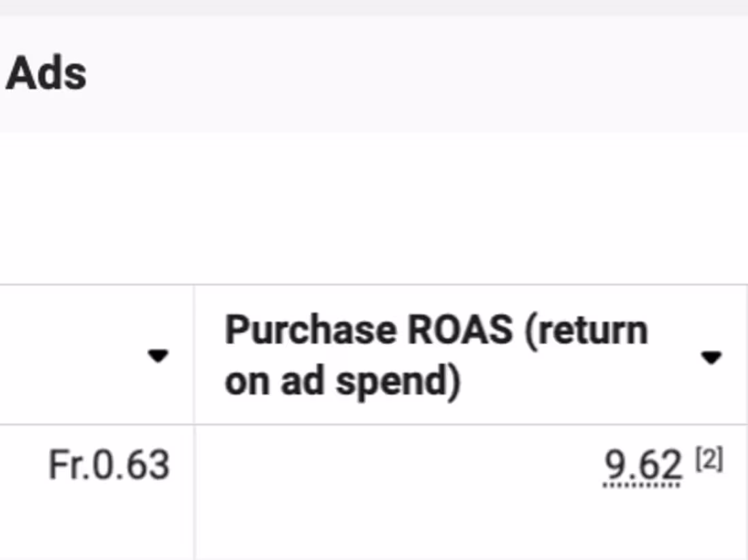Image resolution: width=748 pixels, height=560 pixels.
Task: Select the Fr.0.63 cell value
Action: (x=109, y=466)
